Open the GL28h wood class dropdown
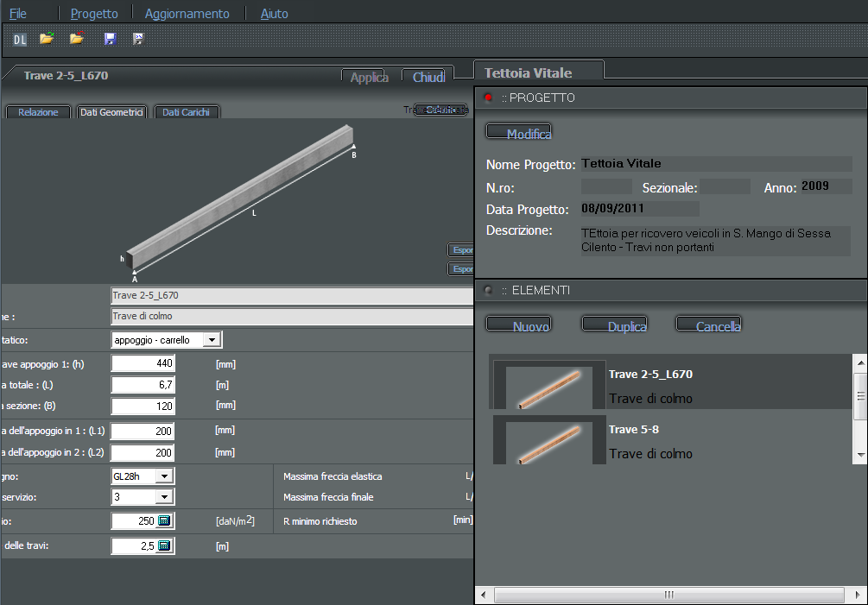The width and height of the screenshot is (868, 605). click(143, 476)
